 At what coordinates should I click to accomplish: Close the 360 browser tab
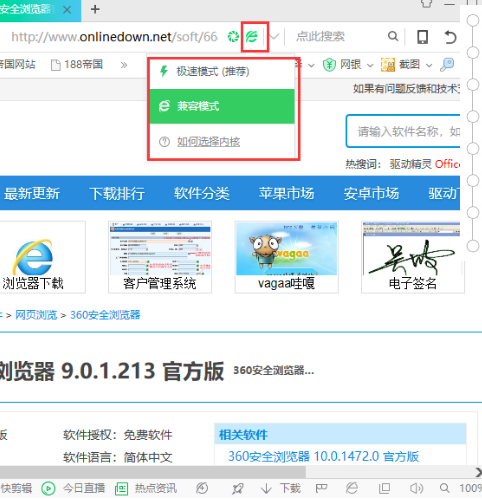click(x=67, y=10)
